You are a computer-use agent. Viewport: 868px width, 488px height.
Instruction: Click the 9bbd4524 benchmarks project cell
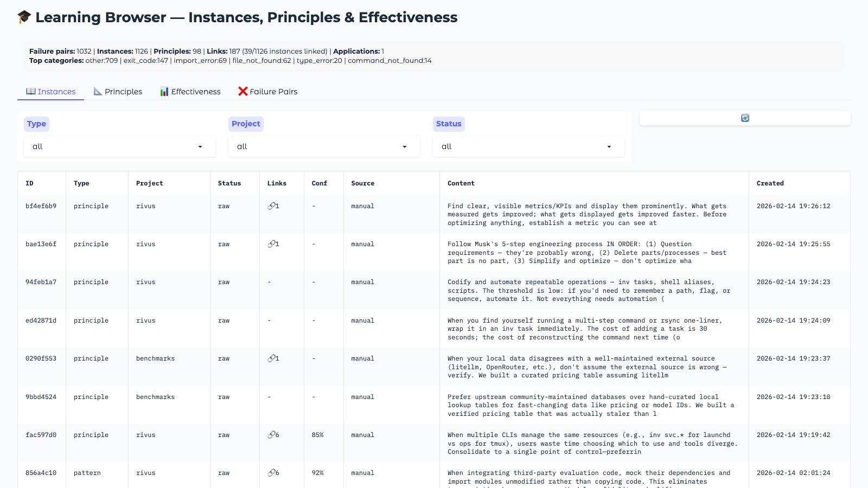[155, 397]
